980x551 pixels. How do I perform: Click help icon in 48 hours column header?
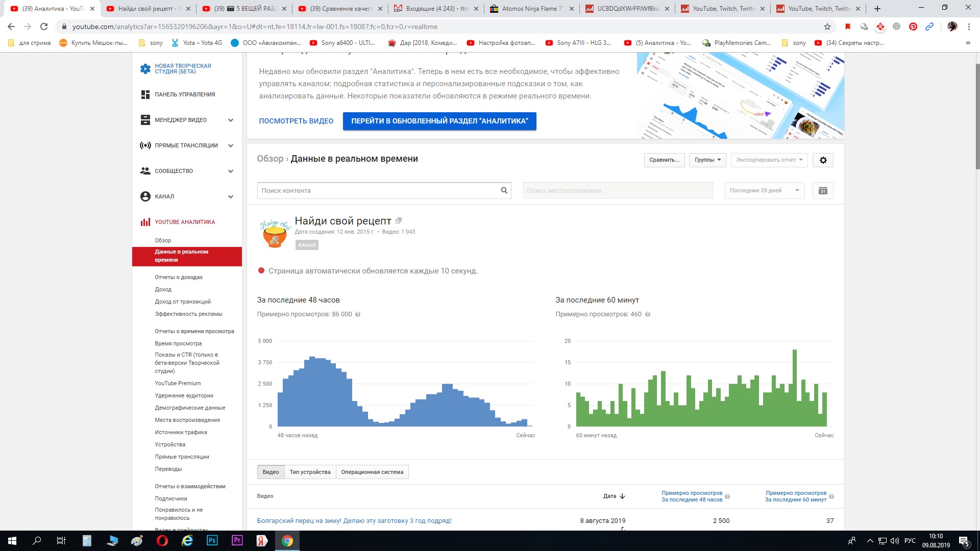pyautogui.click(x=727, y=496)
